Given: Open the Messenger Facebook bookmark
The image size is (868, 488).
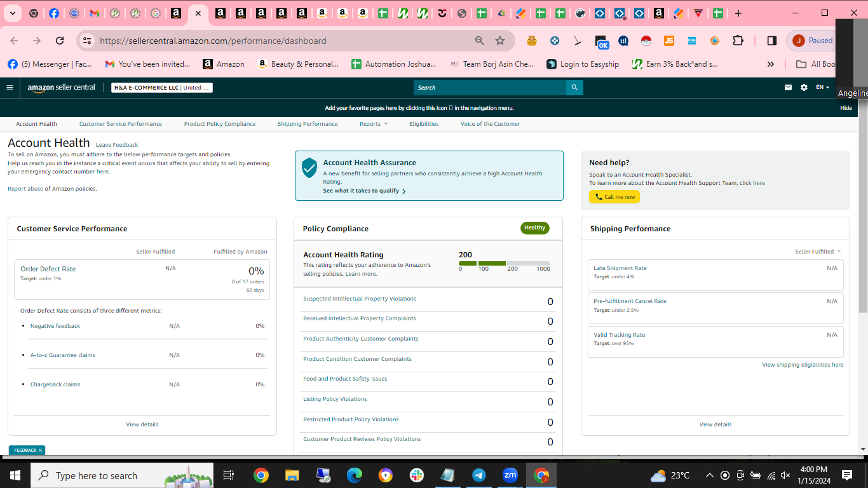Looking at the screenshot, I should tap(50, 64).
